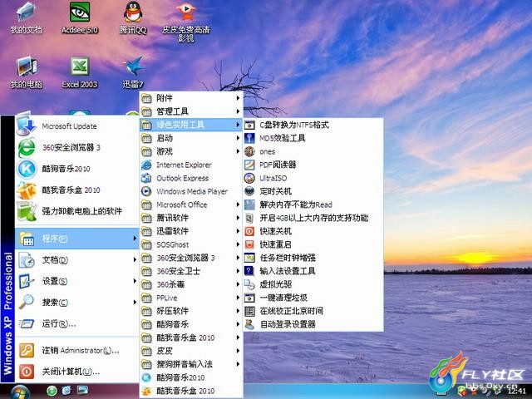This screenshot has width=532, height=399.
Task: Open the PDF阅读器 entry
Action: [x=313, y=165]
